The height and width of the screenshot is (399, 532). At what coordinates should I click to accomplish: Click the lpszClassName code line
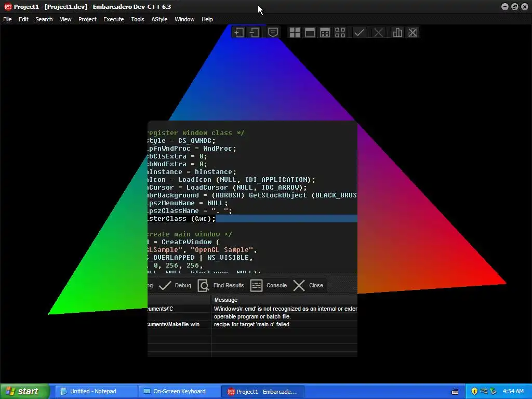tap(190, 211)
